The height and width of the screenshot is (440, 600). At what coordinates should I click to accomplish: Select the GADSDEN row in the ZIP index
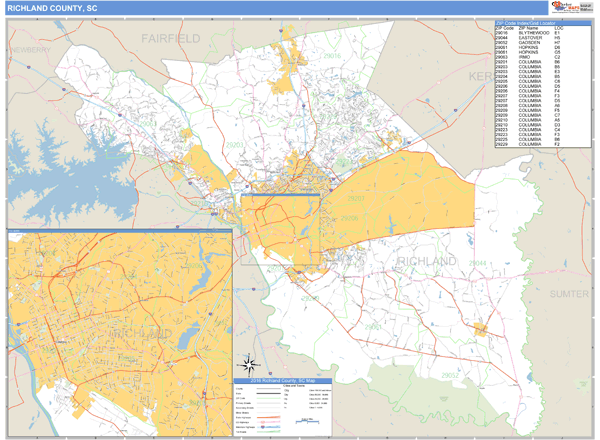[x=543, y=42]
